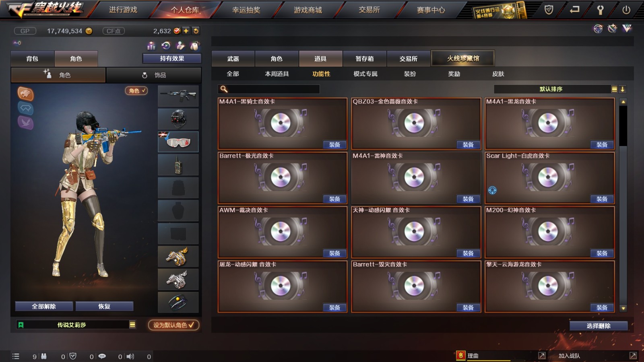Click the magnifier search icon in the item list

coord(224,89)
